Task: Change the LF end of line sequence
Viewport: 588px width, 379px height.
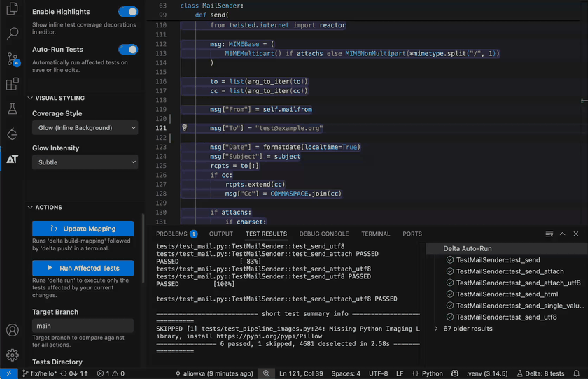Action: click(400, 373)
